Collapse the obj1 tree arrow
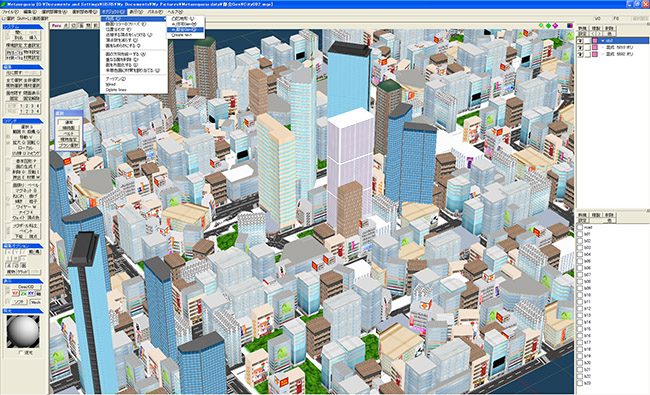 (x=602, y=41)
